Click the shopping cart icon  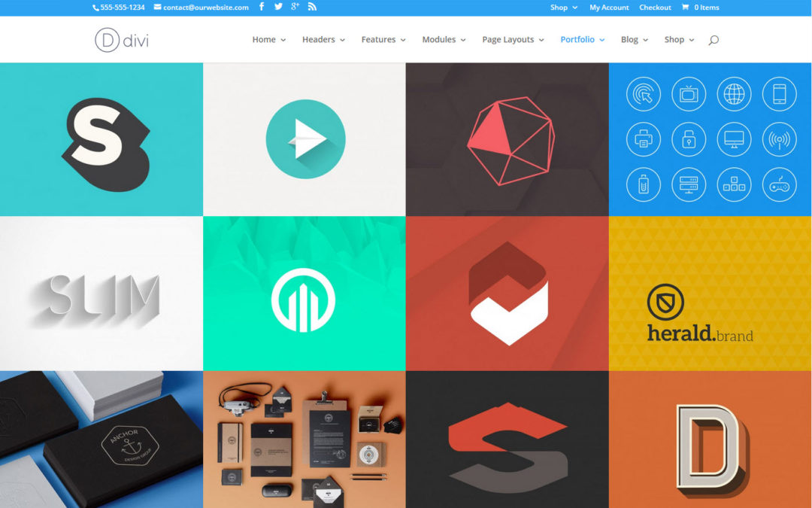685,8
